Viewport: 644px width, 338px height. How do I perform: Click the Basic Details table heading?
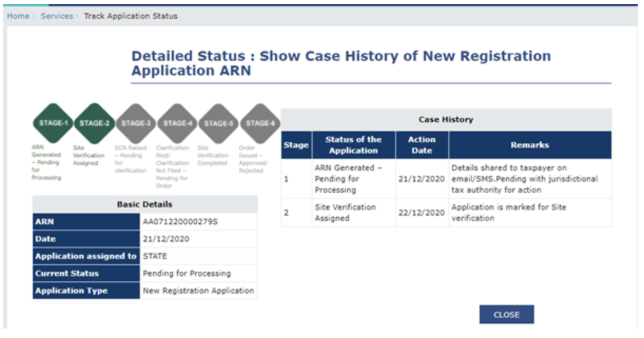pos(144,204)
